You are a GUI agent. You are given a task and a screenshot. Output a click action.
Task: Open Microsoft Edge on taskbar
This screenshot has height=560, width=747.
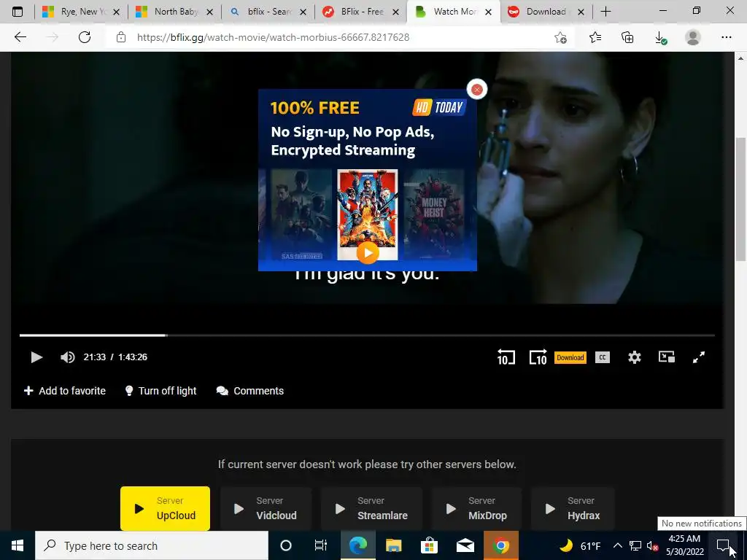point(357,545)
